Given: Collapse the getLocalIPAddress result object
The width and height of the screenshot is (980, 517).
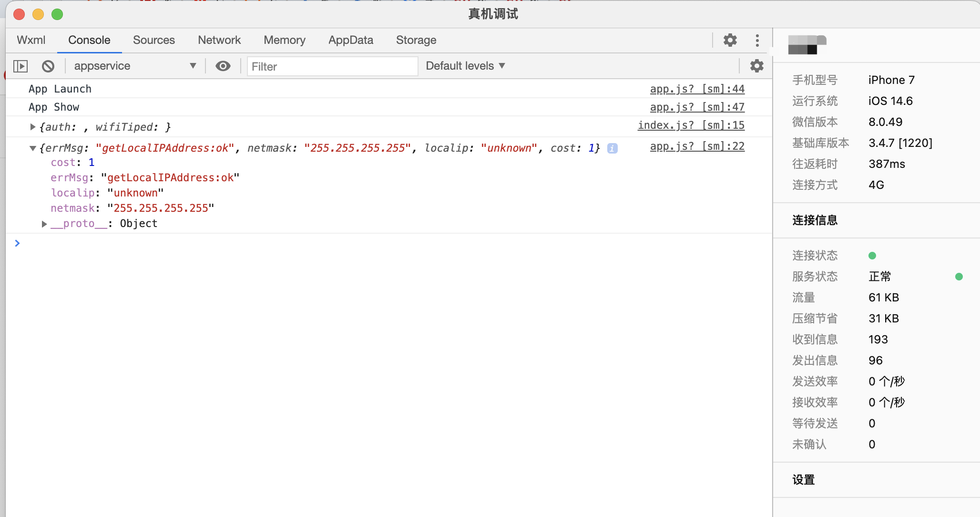Looking at the screenshot, I should point(33,148).
